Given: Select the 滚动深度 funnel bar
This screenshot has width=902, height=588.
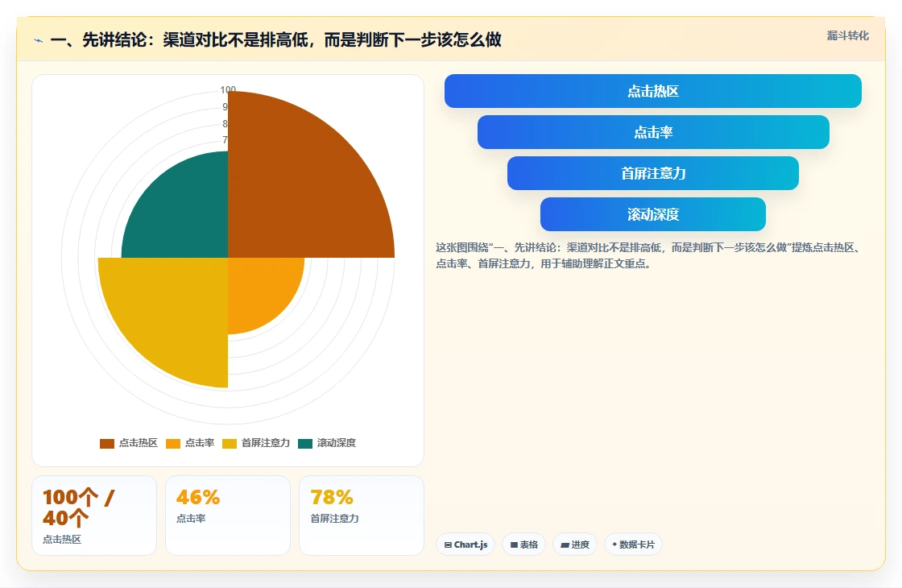Looking at the screenshot, I should 653,214.
